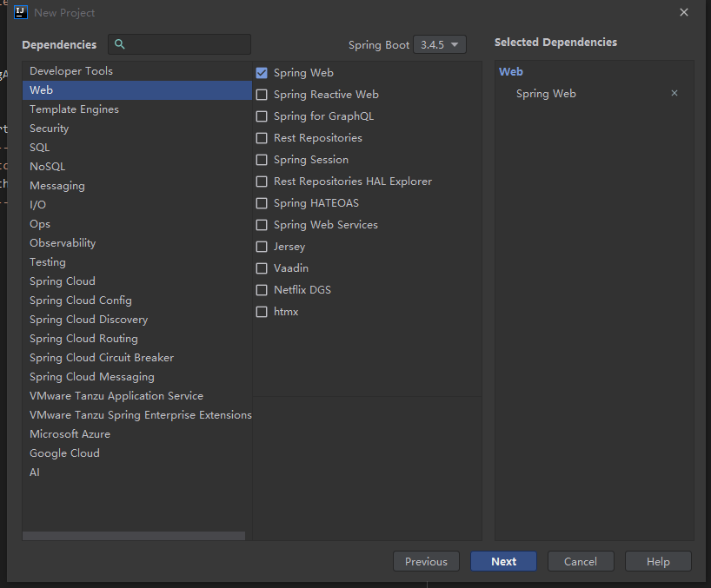Tick the Spring for GraphQL checkbox

pyautogui.click(x=262, y=116)
